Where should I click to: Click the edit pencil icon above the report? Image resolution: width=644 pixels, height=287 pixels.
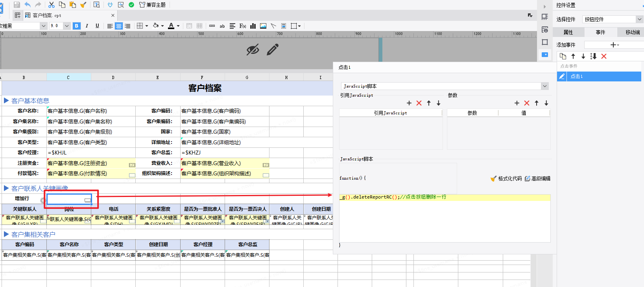272,50
